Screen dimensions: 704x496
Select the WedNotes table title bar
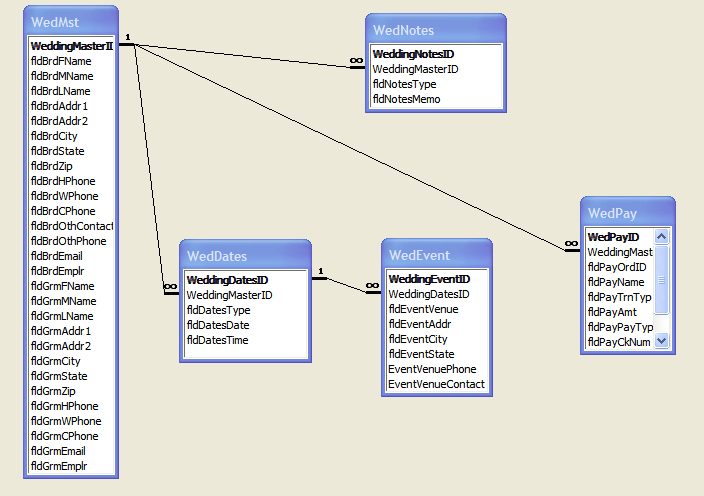coord(434,30)
